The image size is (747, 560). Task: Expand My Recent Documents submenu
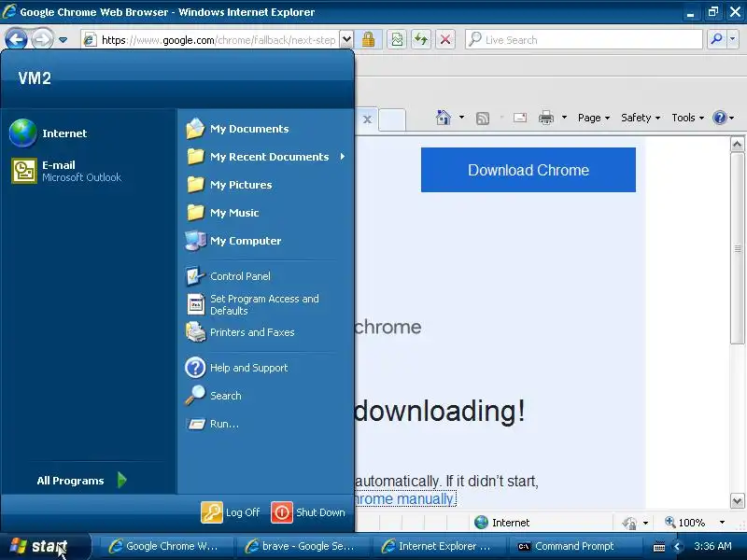(265, 157)
